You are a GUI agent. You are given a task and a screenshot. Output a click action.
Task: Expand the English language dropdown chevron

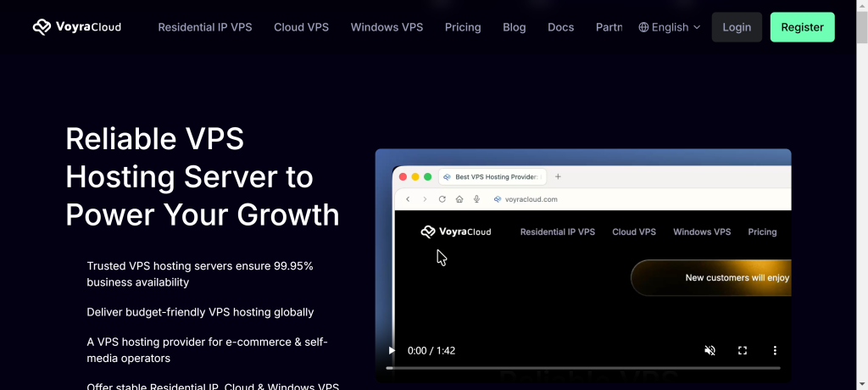click(697, 27)
